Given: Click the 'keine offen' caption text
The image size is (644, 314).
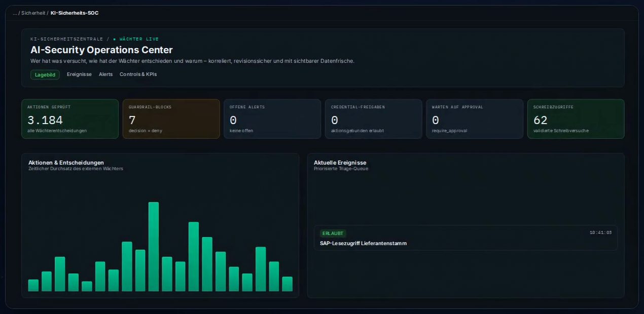Looking at the screenshot, I should (241, 131).
